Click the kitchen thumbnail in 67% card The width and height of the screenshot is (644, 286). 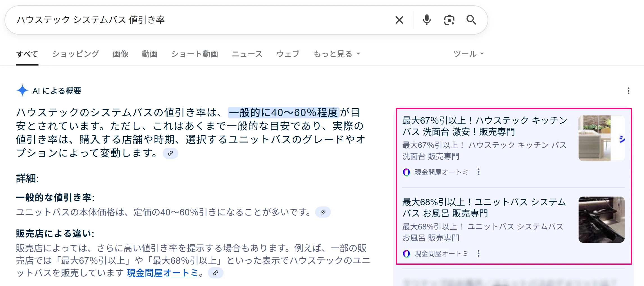coord(601,138)
